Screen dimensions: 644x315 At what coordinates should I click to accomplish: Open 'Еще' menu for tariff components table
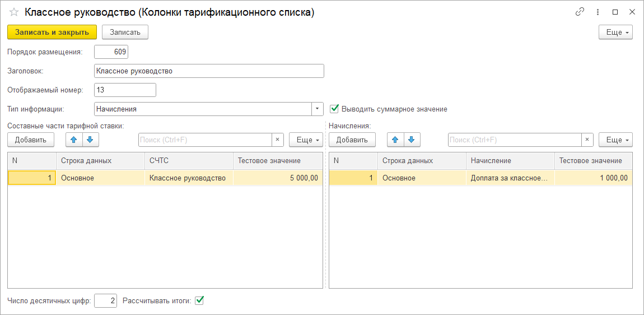tap(306, 140)
